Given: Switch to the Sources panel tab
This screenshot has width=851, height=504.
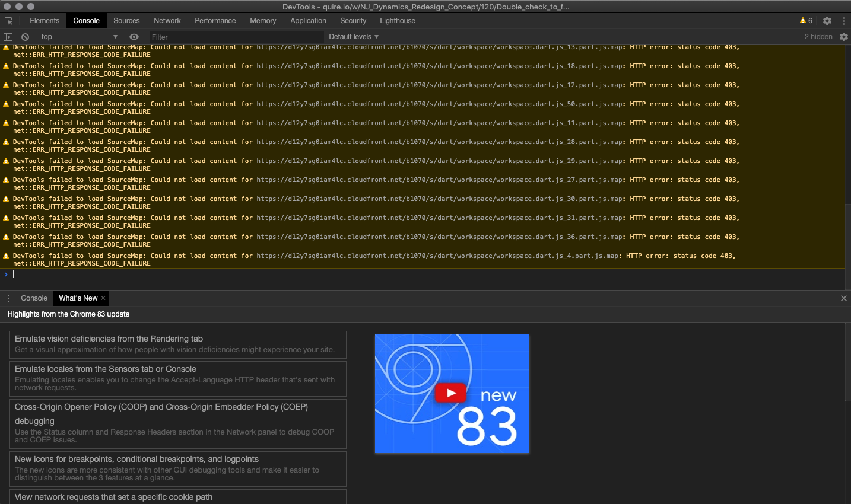Looking at the screenshot, I should [126, 21].
